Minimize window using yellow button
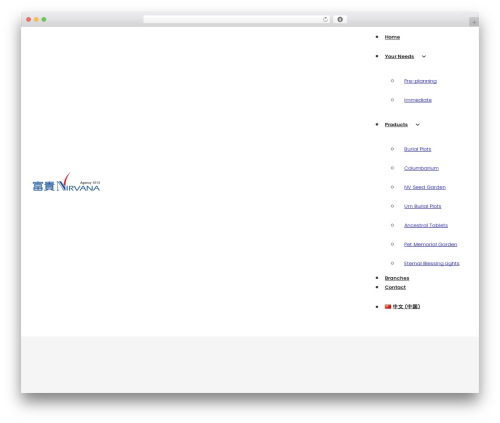Viewport: 500px width, 423px height. [x=36, y=19]
